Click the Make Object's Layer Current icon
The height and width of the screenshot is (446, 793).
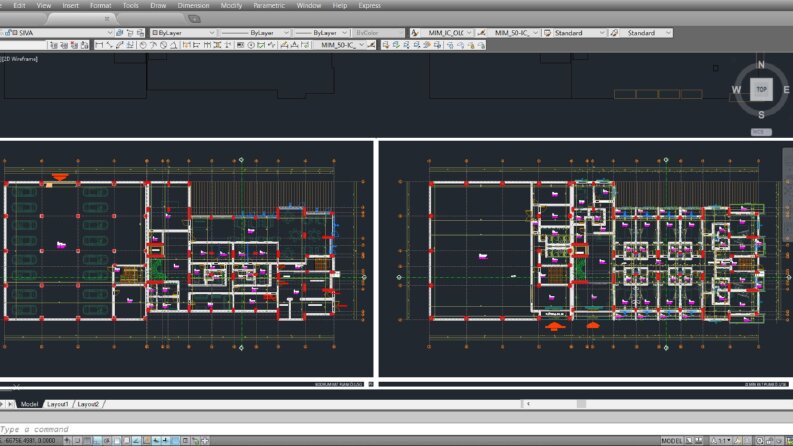click(119, 33)
